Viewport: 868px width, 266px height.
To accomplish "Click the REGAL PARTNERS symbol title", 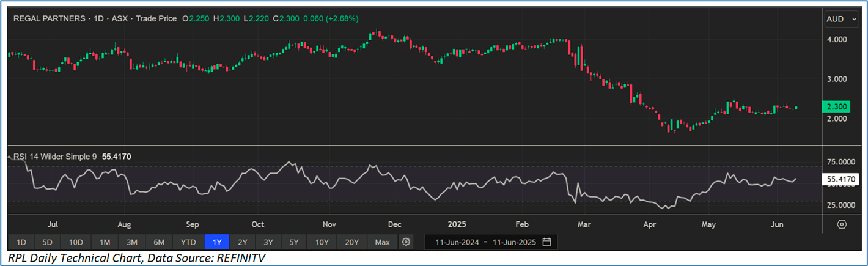I will click(50, 19).
